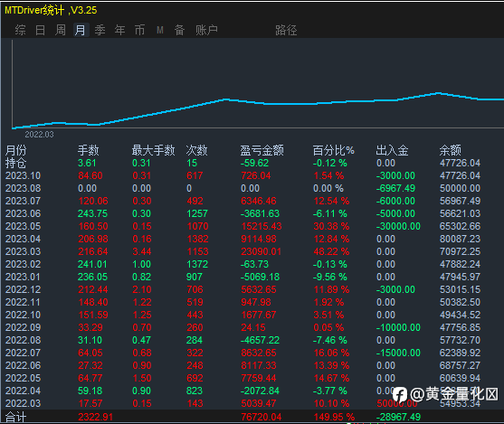Click the M tab in toolbar
Image resolution: width=504 pixels, height=424 pixels.
tap(160, 30)
